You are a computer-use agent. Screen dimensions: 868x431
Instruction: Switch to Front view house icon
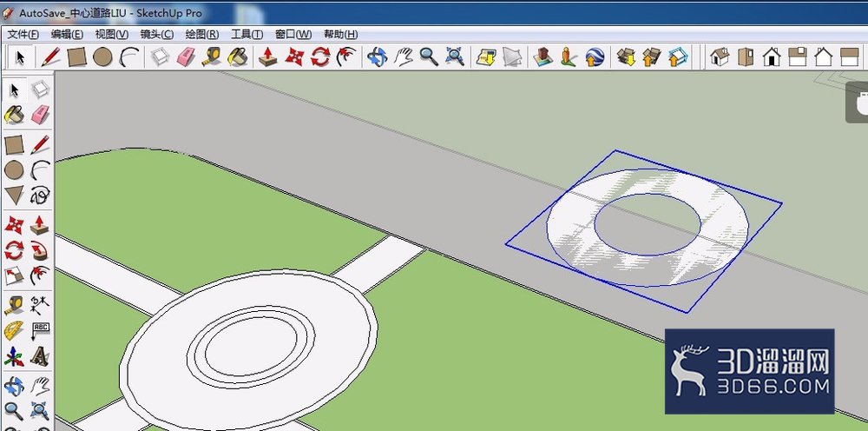pyautogui.click(x=771, y=56)
